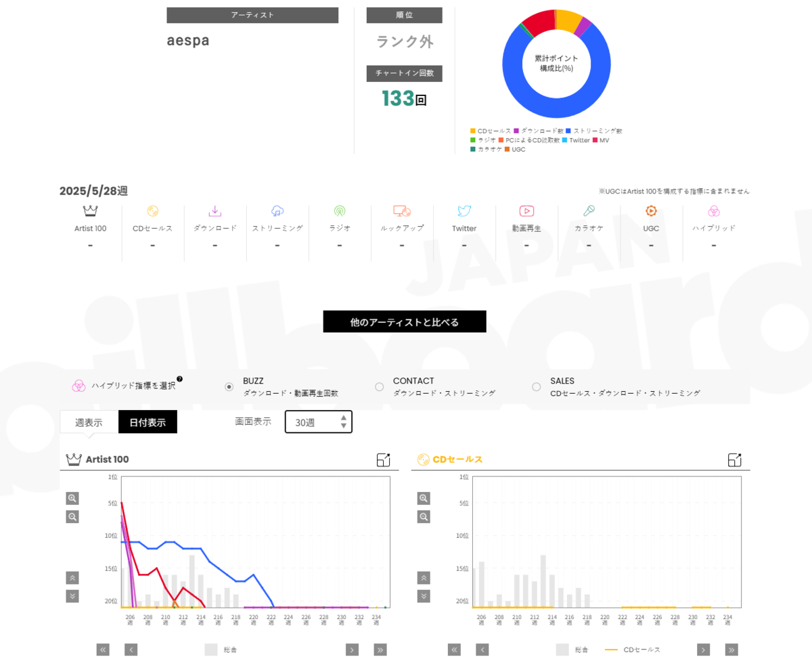
Task: Click the UGC orange play badge icon
Action: [x=651, y=211]
